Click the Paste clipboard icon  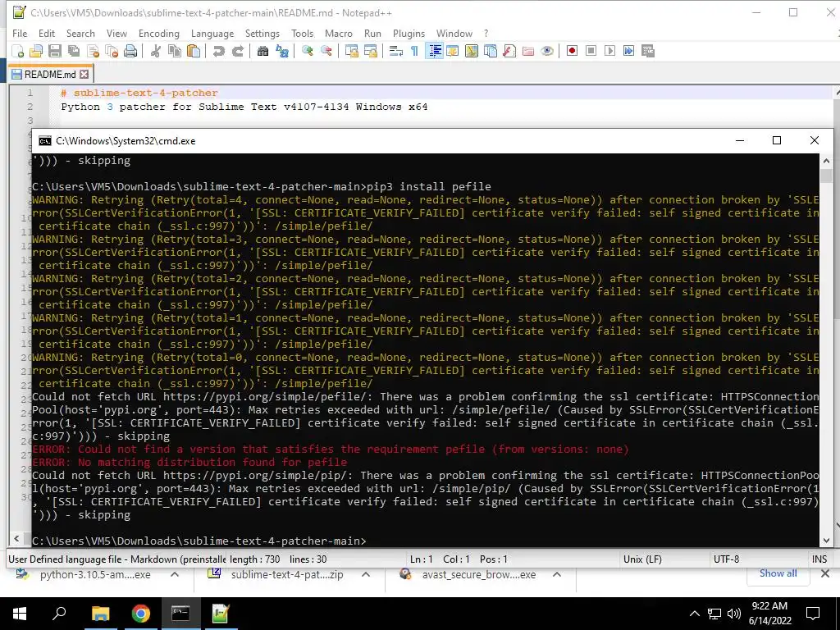point(194,51)
